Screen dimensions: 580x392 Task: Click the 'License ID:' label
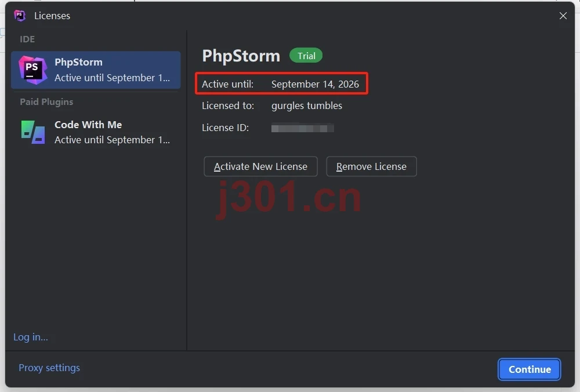pos(225,128)
